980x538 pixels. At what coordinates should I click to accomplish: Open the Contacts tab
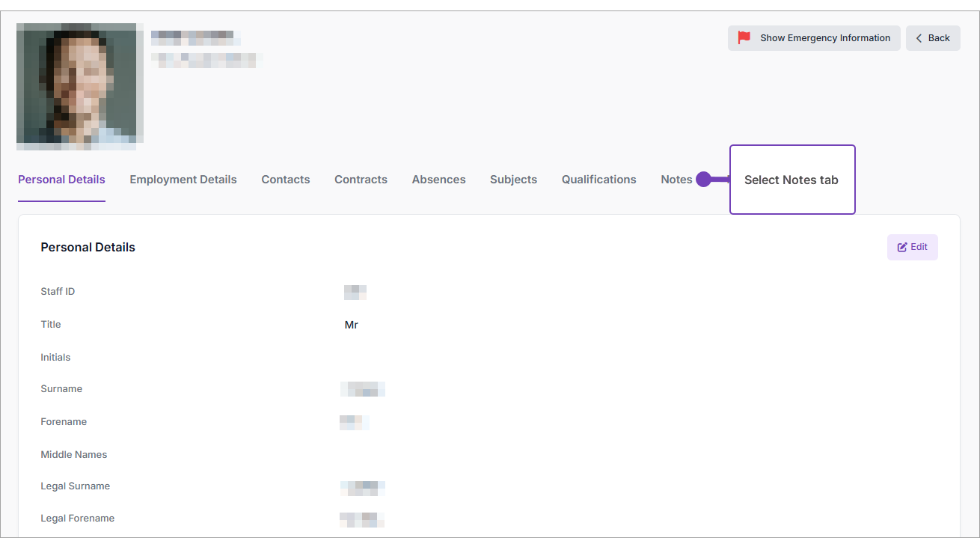(x=285, y=180)
